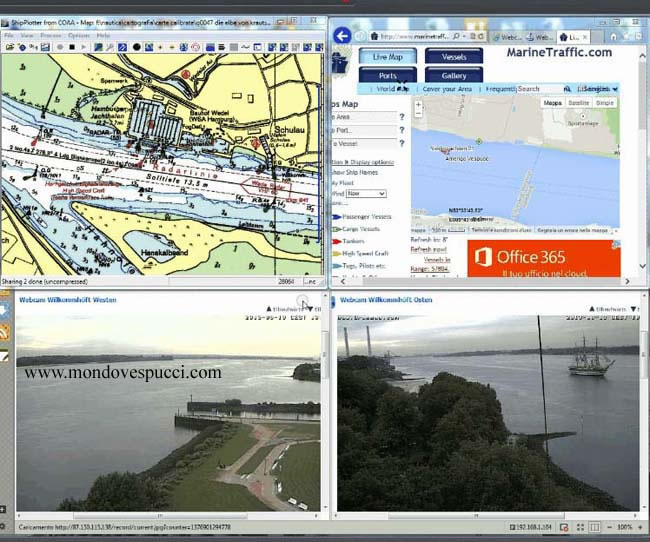
Task: Click the question mark beside the Vessel field
Action: pyautogui.click(x=402, y=143)
